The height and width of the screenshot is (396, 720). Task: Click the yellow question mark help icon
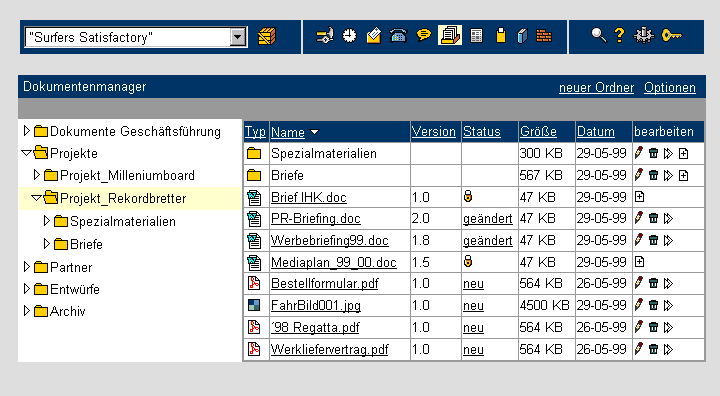pos(619,35)
